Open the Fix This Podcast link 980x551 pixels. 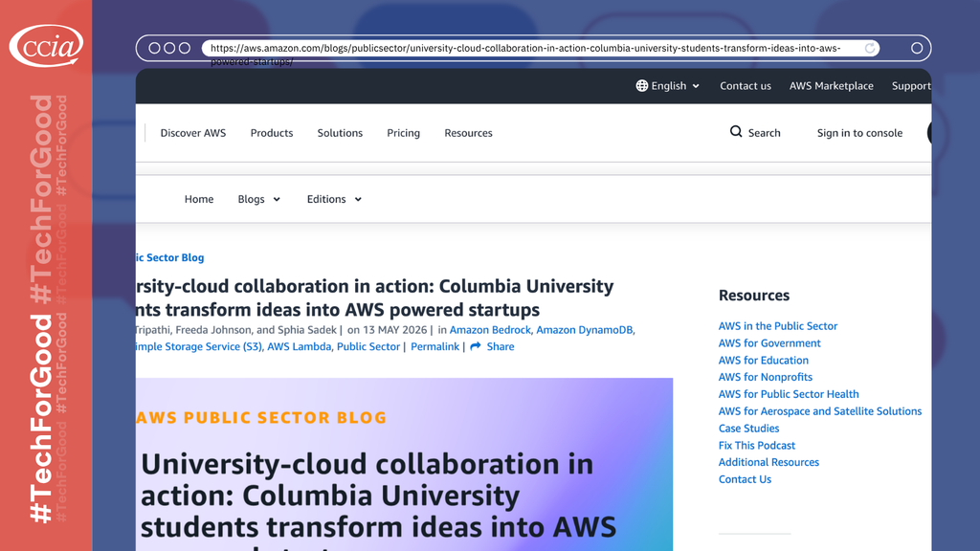(x=756, y=445)
